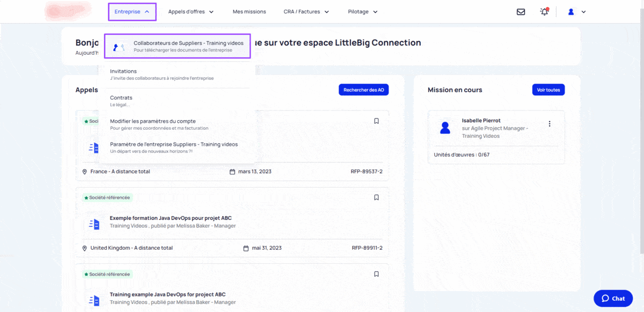Expand the Appels d'offres dropdown

click(x=191, y=12)
